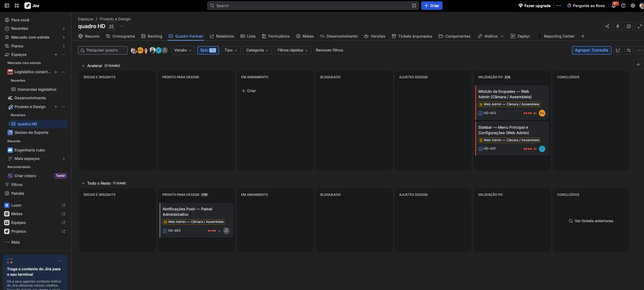Switch to the Backlog tab
Image resolution: width=644 pixels, height=290 pixels.
click(152, 36)
